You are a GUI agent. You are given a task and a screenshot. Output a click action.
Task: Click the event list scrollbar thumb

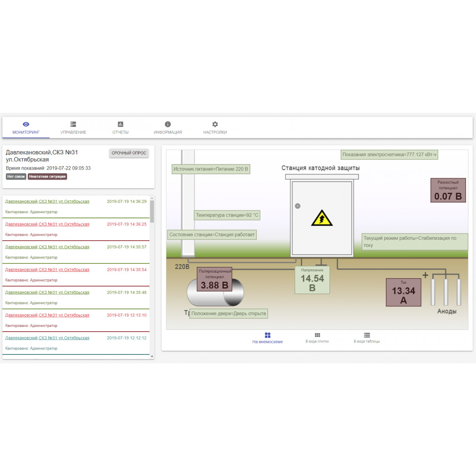click(x=152, y=211)
